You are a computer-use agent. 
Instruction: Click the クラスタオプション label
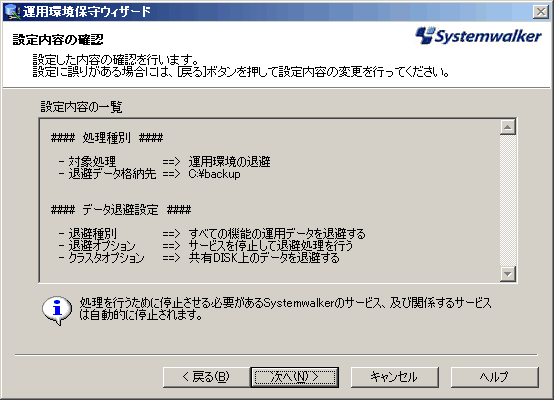[x=106, y=258]
